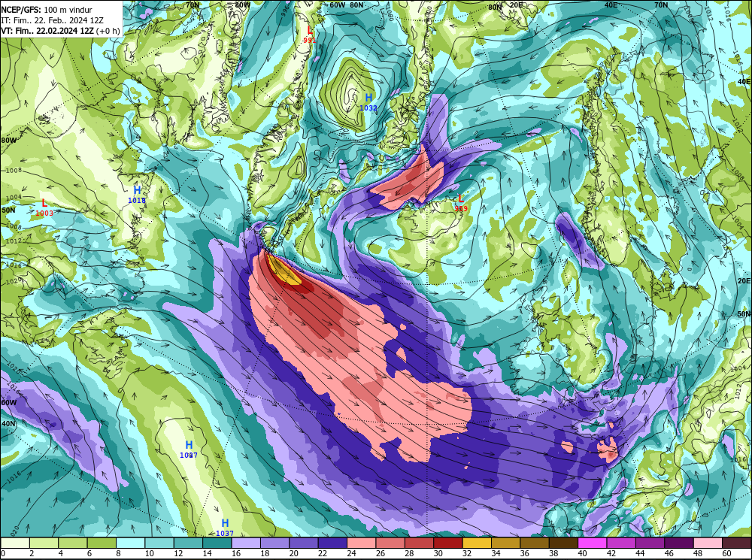Select the H 1032 high pressure marker

click(x=368, y=102)
